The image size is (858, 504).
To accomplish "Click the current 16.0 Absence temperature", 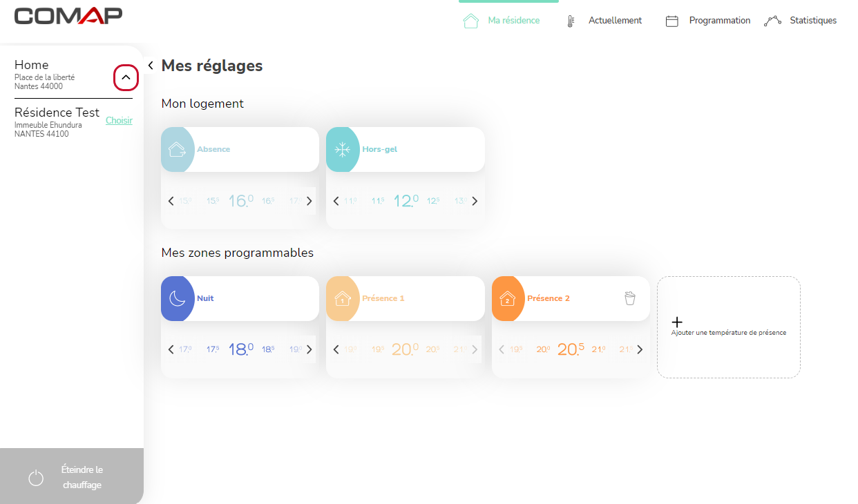I will tap(240, 201).
